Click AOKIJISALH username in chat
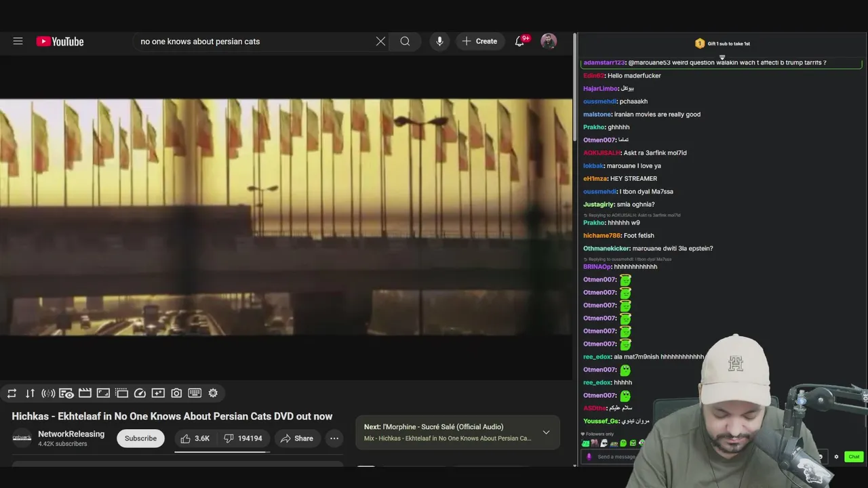 pos(601,153)
